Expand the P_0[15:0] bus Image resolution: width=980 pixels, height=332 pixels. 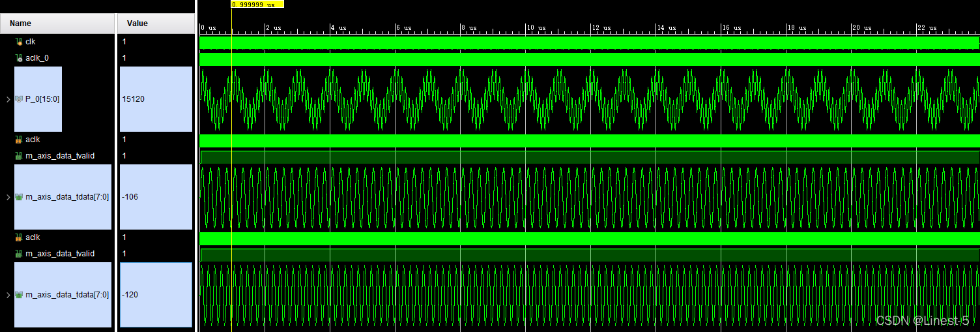tap(8, 99)
